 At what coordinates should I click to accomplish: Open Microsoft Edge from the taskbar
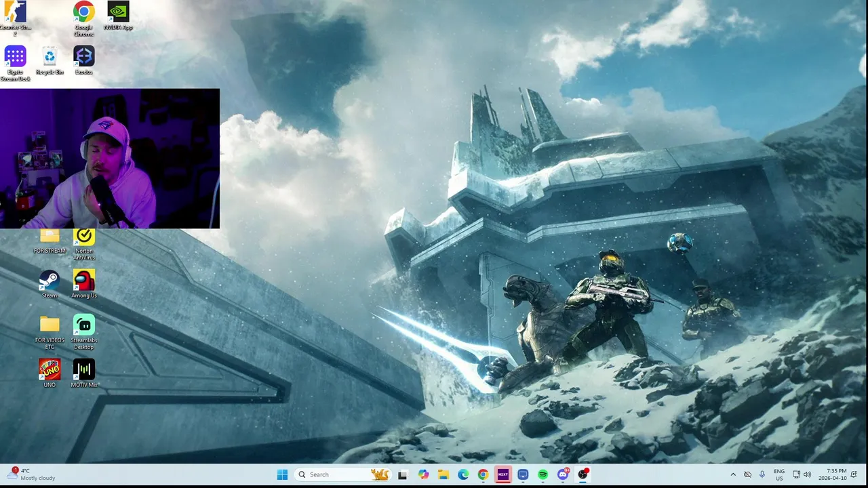[x=463, y=474]
